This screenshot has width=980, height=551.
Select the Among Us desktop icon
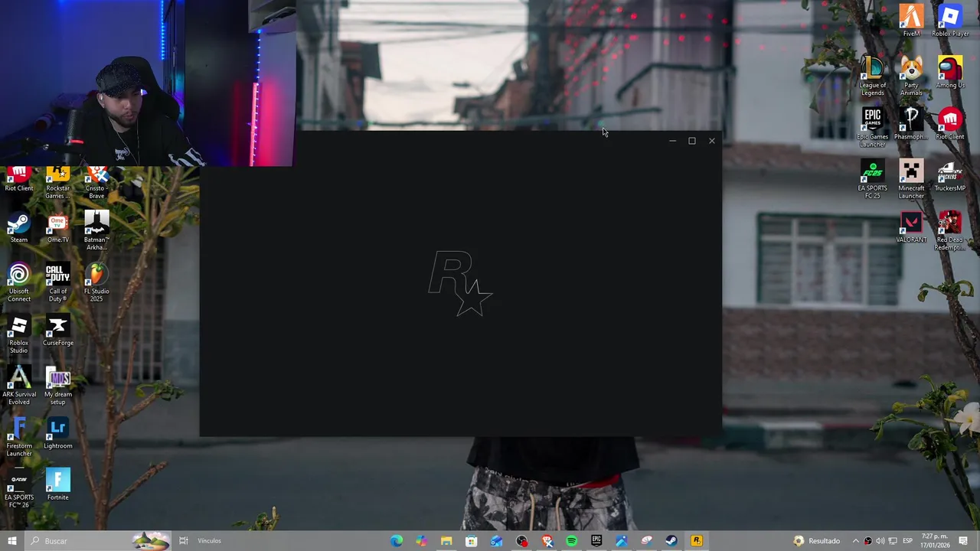click(950, 72)
